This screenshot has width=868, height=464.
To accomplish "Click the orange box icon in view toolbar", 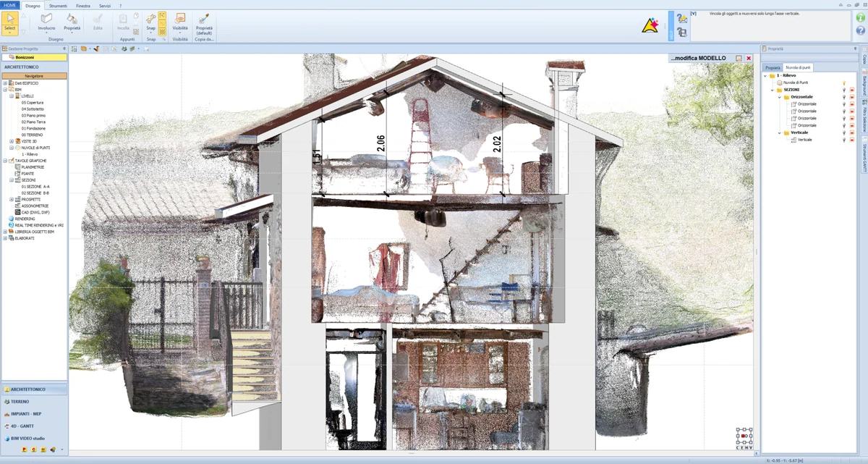I will pyautogui.click(x=84, y=49).
